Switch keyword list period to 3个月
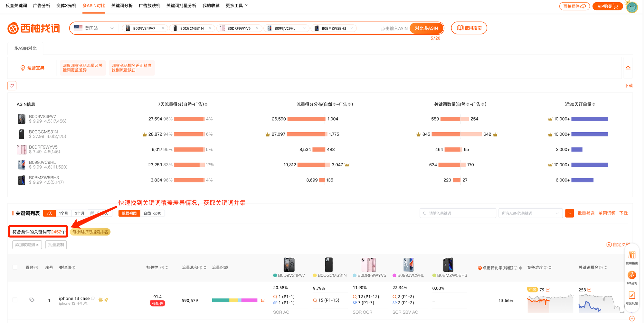Viewport: 644px width, 323px height. tap(80, 213)
